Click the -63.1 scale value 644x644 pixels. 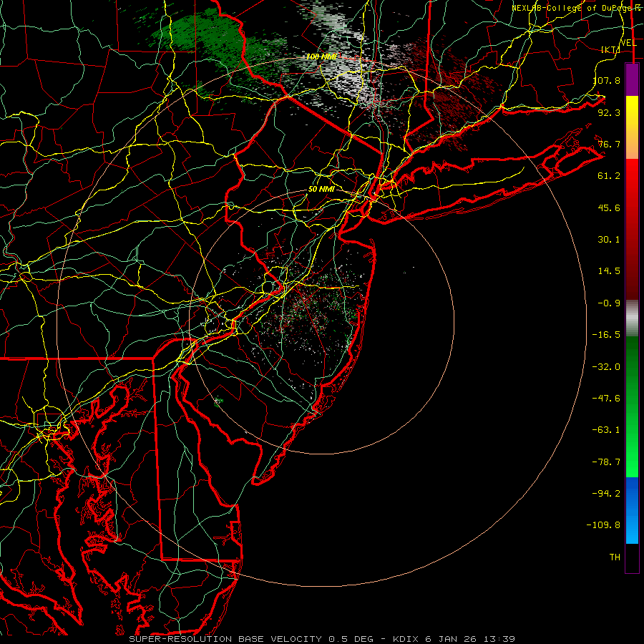tap(606, 430)
